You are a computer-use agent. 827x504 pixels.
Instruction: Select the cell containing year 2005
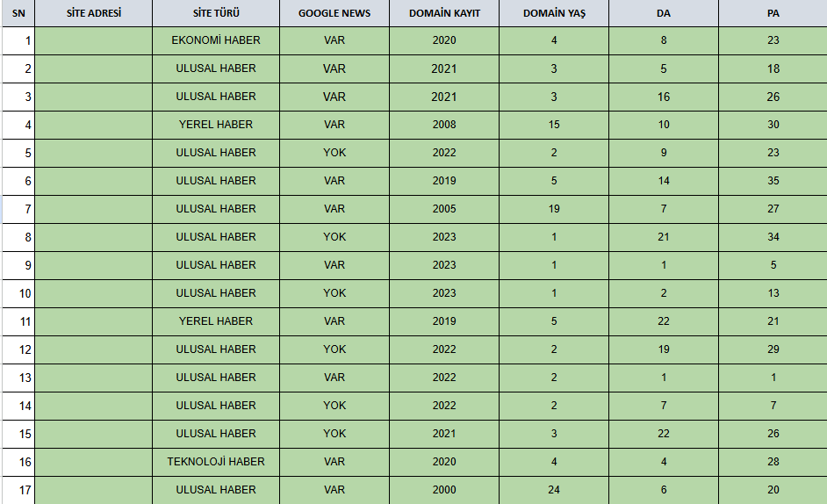(x=444, y=209)
